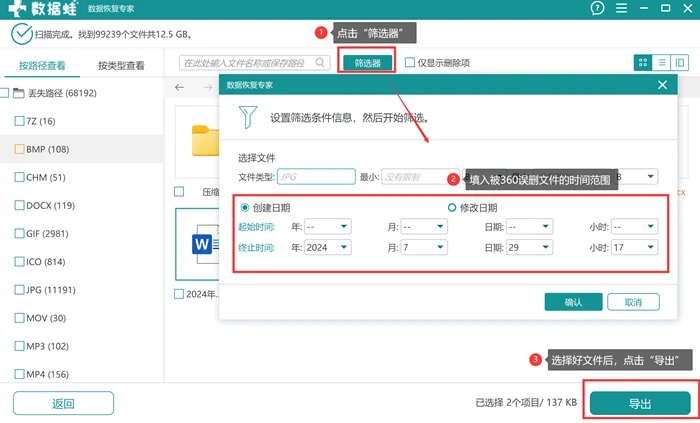Select the 修改日期 radio button

point(452,208)
